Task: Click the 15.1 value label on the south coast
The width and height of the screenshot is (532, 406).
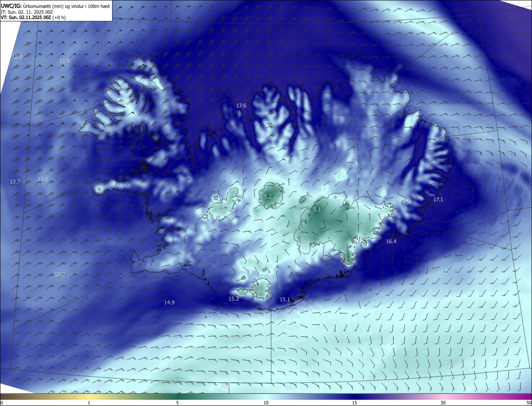Action: [285, 300]
